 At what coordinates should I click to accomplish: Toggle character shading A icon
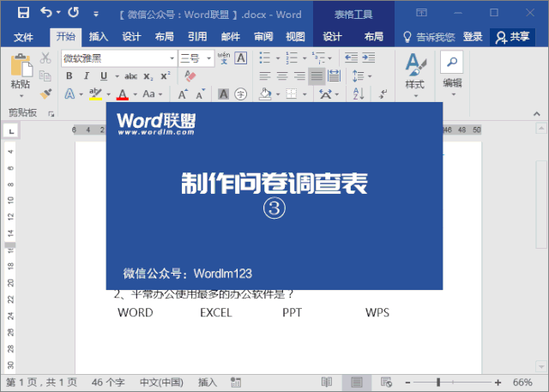point(223,93)
